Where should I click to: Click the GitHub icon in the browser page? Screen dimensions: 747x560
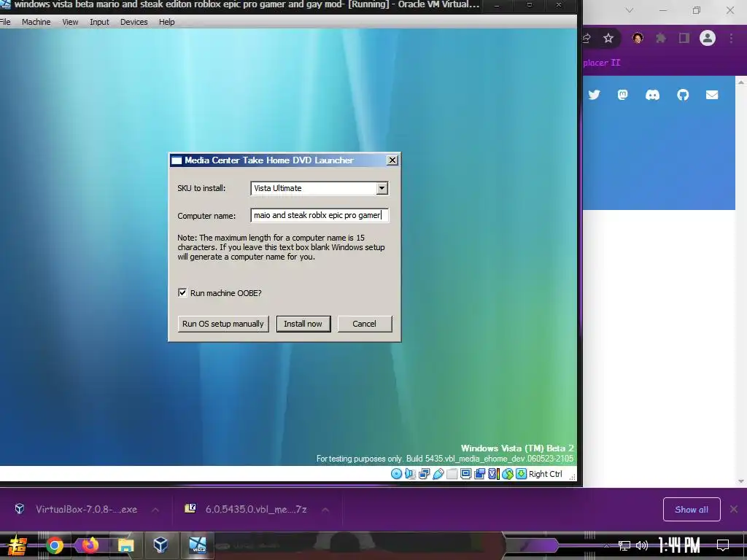tap(683, 96)
